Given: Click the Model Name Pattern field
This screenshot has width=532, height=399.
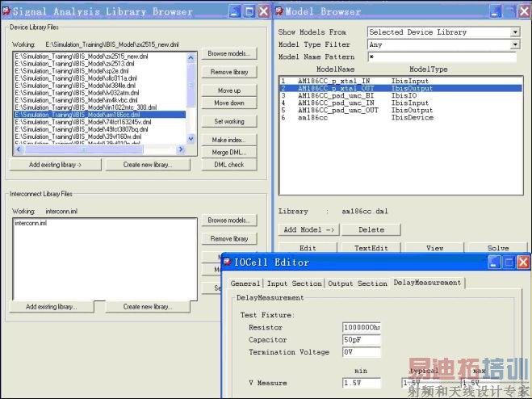Looking at the screenshot, I should tap(442, 57).
